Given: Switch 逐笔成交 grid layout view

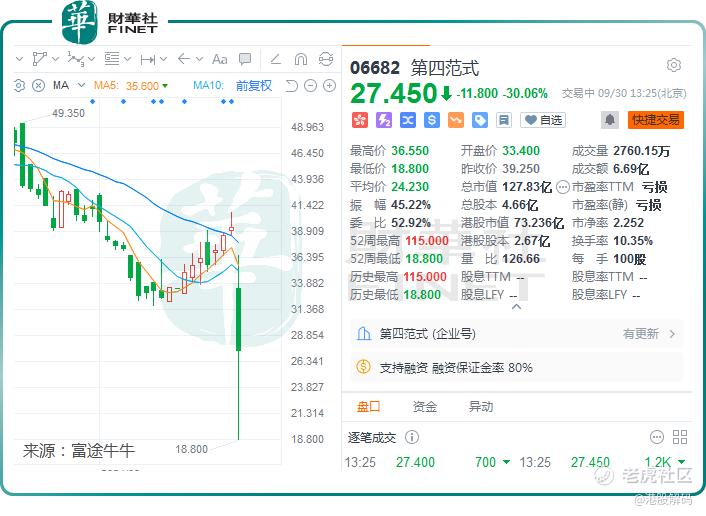Looking at the screenshot, I should 680,437.
